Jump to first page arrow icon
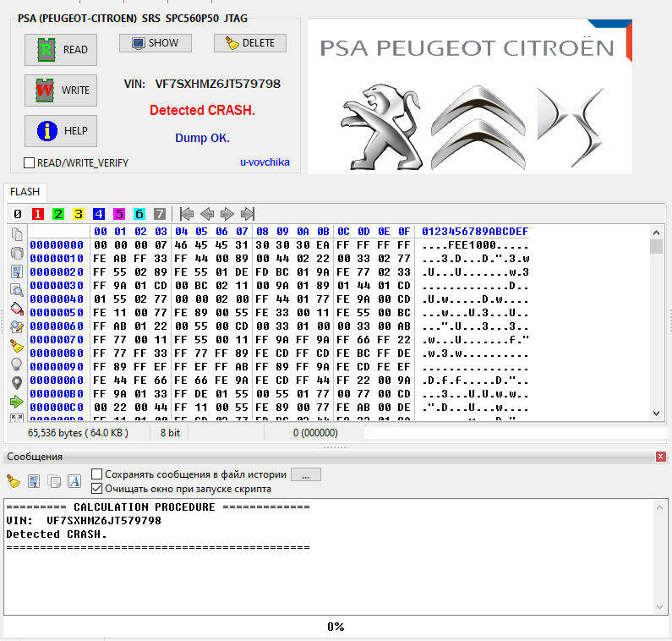672x641 pixels. [187, 213]
